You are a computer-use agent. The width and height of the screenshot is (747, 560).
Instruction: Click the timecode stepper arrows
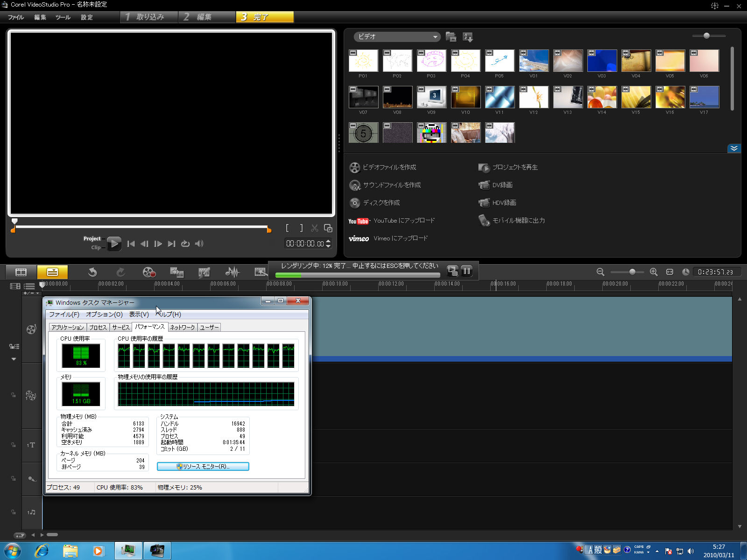pyautogui.click(x=328, y=244)
